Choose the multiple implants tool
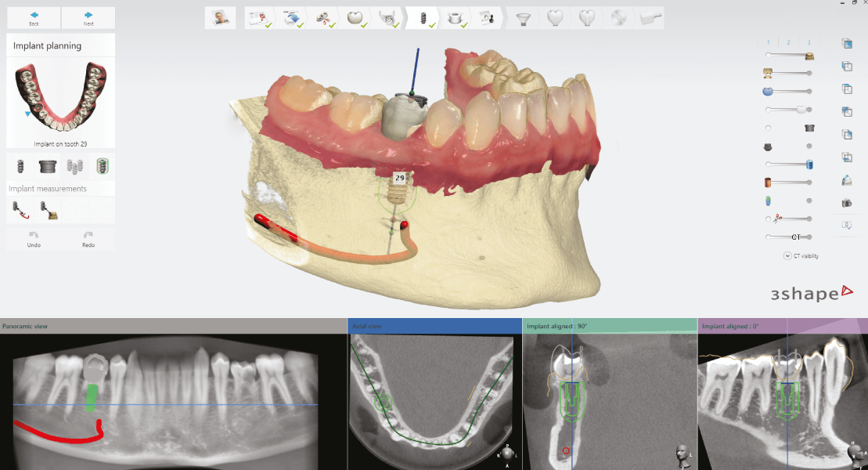The height and width of the screenshot is (470, 868). click(74, 166)
